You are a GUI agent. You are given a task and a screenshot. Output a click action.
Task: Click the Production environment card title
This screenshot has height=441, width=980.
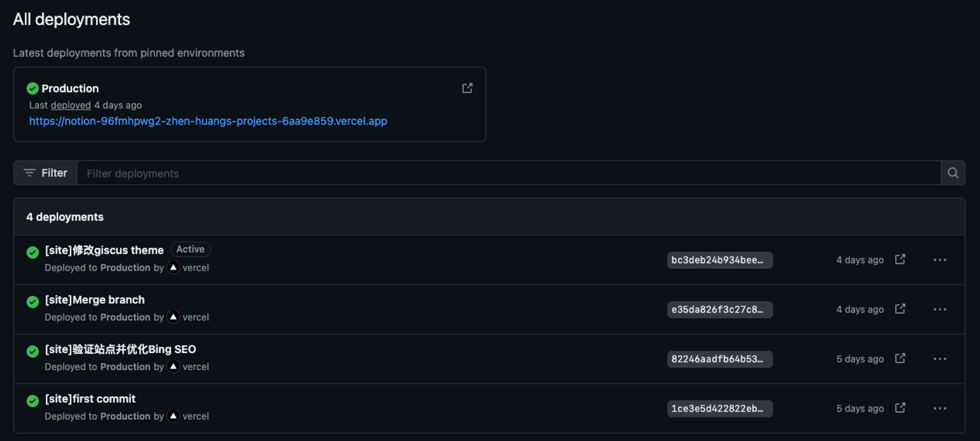[70, 88]
